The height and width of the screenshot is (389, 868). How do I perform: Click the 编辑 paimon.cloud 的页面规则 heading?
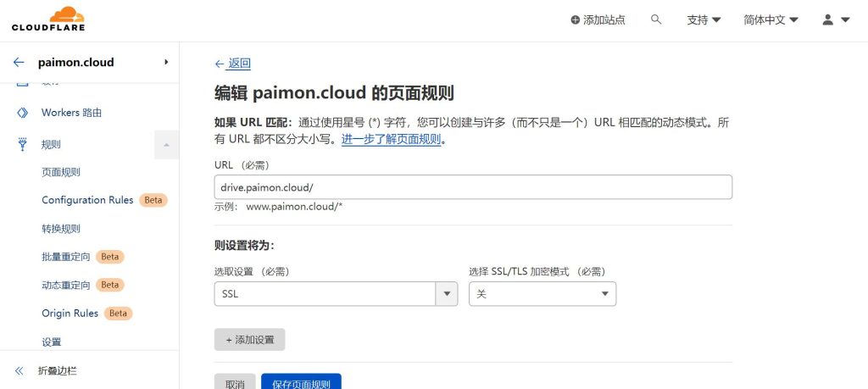334,93
